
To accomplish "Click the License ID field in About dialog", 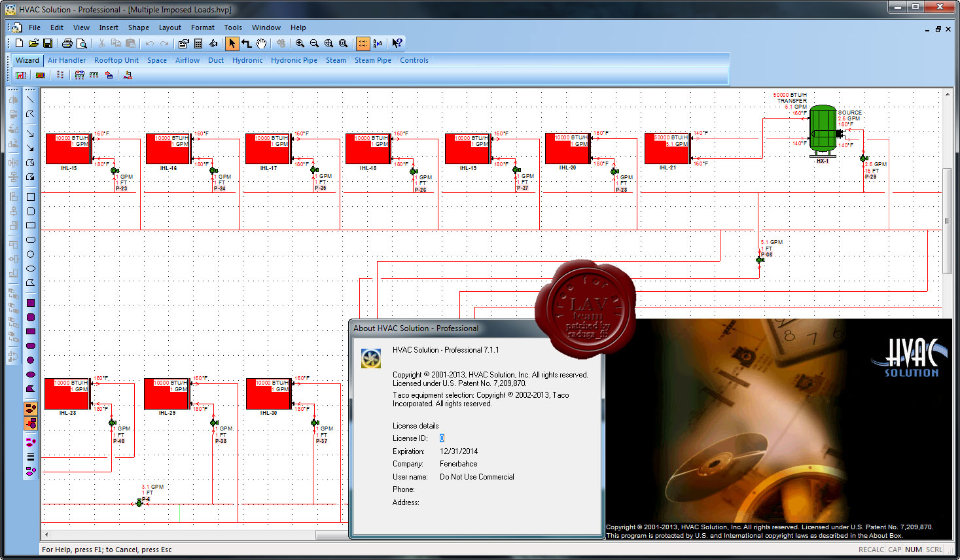I will point(442,438).
